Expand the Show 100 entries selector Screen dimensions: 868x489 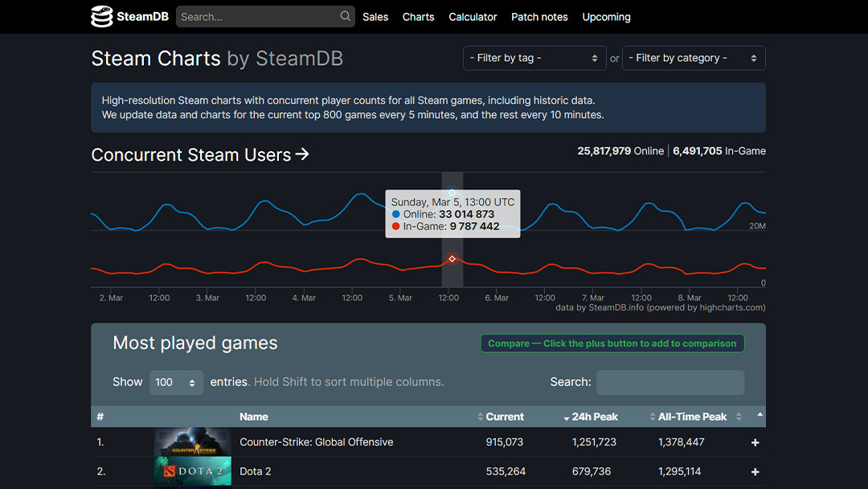coord(176,383)
